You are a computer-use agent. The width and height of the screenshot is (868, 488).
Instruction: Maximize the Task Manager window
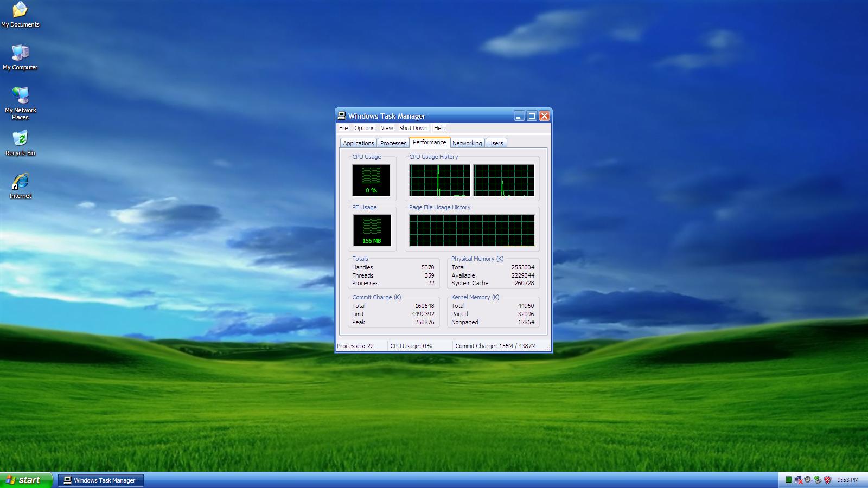532,115
